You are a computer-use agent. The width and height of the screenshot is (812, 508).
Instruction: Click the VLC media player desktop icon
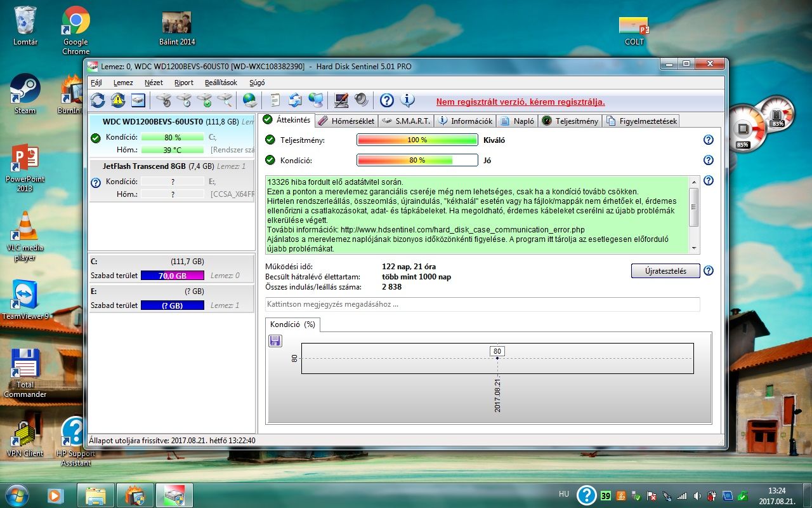(25, 236)
